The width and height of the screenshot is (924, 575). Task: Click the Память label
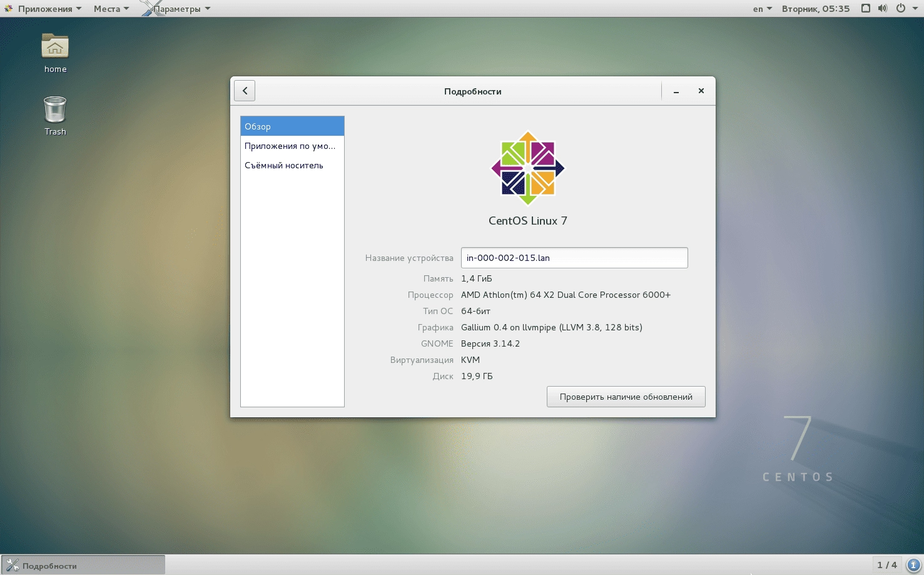tap(438, 278)
